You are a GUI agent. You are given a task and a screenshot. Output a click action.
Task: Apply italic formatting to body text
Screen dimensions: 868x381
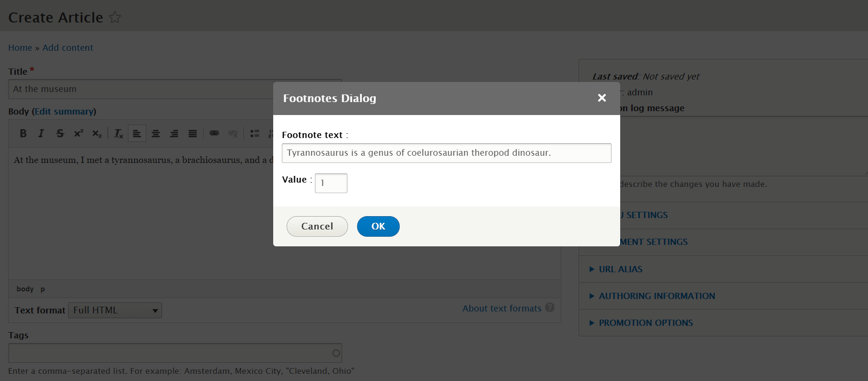coord(41,133)
